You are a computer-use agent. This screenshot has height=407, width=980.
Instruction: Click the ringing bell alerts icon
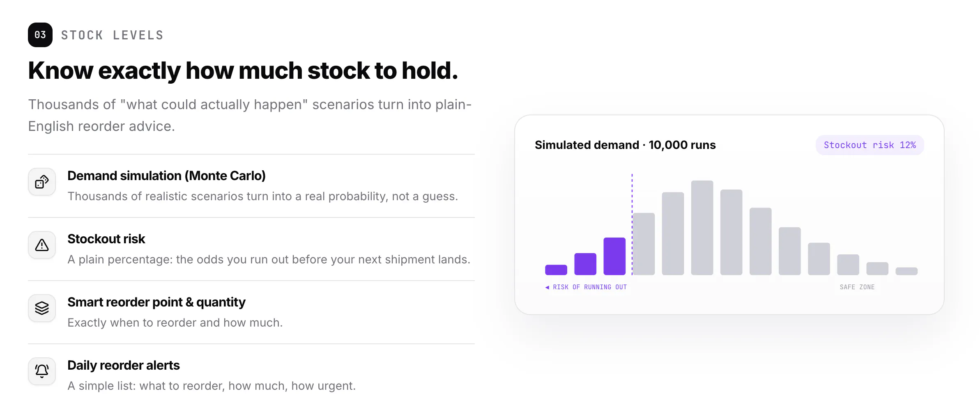pyautogui.click(x=42, y=371)
